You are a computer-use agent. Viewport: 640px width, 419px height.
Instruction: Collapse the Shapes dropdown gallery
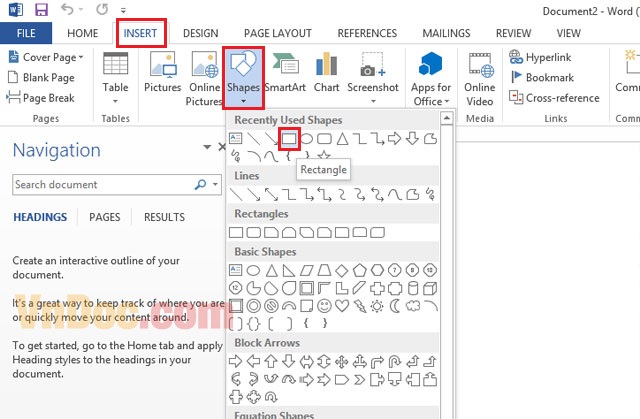(x=245, y=77)
